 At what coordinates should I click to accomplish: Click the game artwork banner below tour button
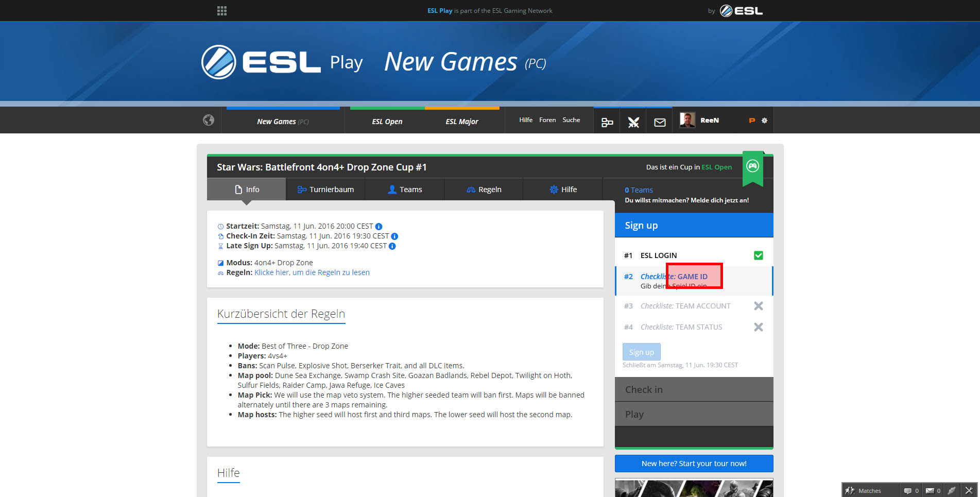click(694, 488)
